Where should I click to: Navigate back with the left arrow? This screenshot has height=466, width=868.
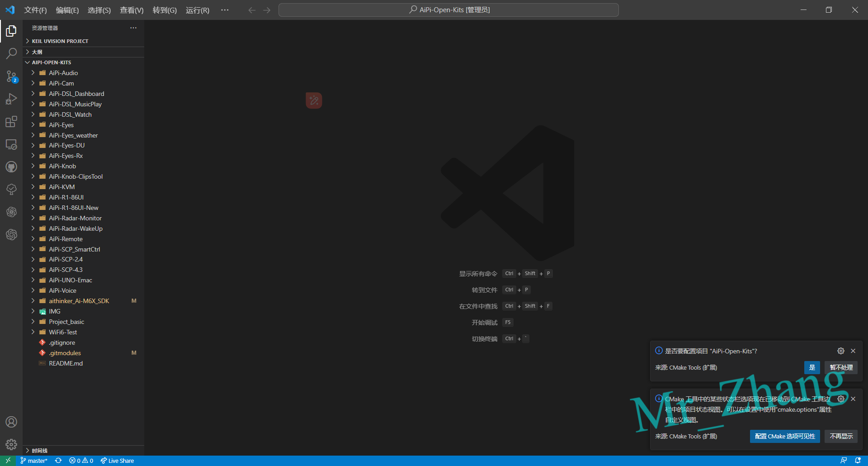point(252,10)
